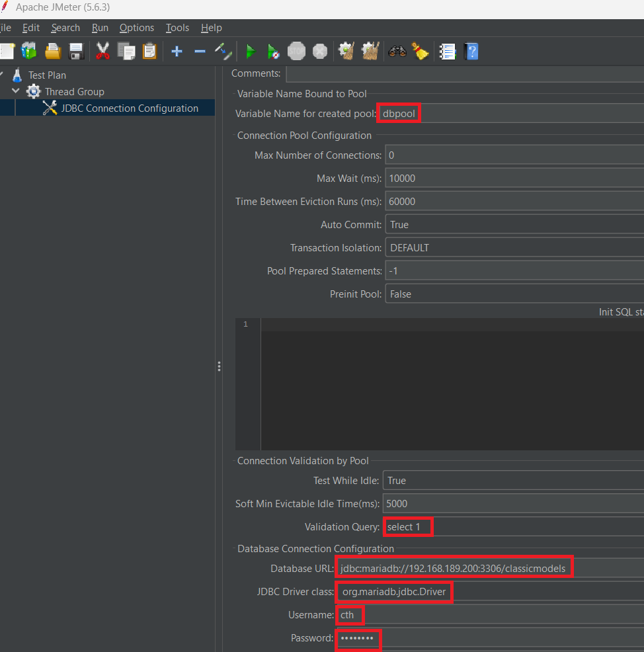Select the Thread Group node
Viewport: 644px width, 652px height.
[75, 91]
